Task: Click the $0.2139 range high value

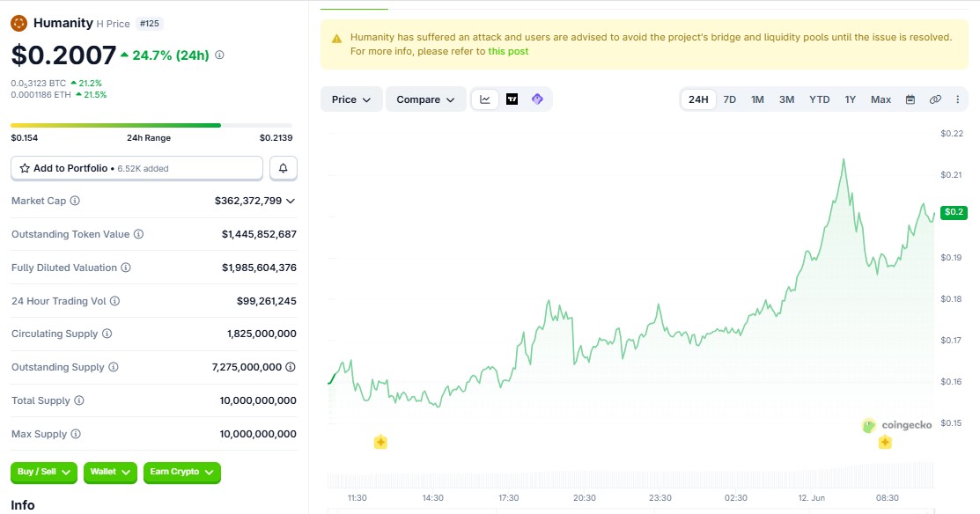Action: (276, 138)
